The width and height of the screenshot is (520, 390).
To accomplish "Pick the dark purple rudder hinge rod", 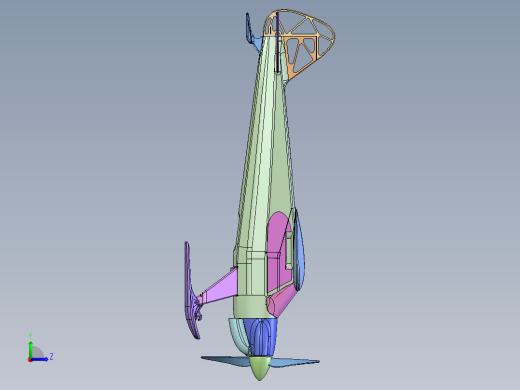I will click(277, 42).
